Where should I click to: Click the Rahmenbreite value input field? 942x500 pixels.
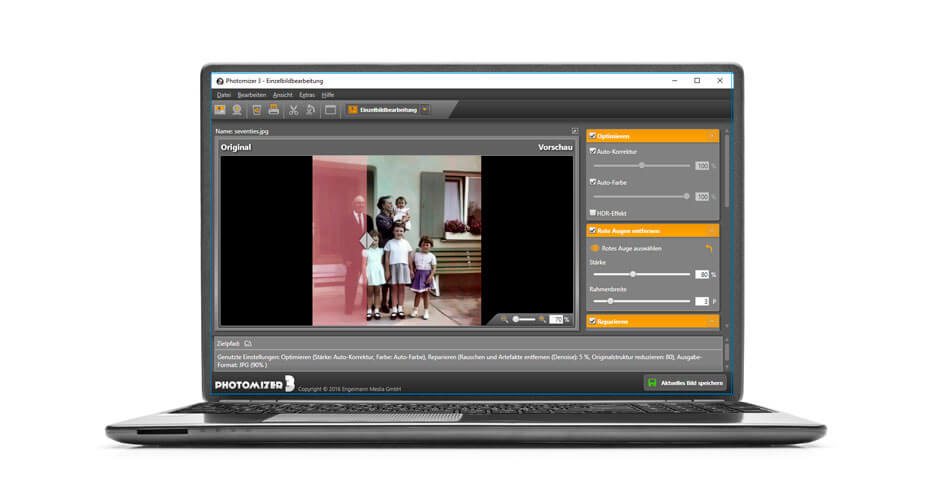[x=701, y=300]
